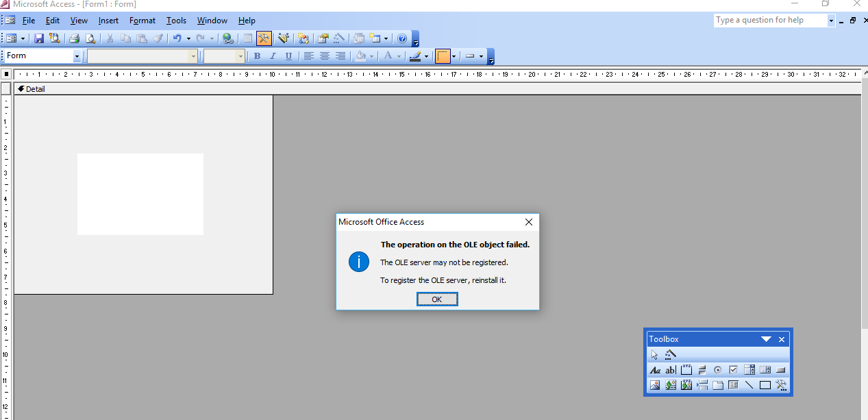Click the Undo icon
Image resolution: width=868 pixels, height=420 pixels.
[177, 38]
